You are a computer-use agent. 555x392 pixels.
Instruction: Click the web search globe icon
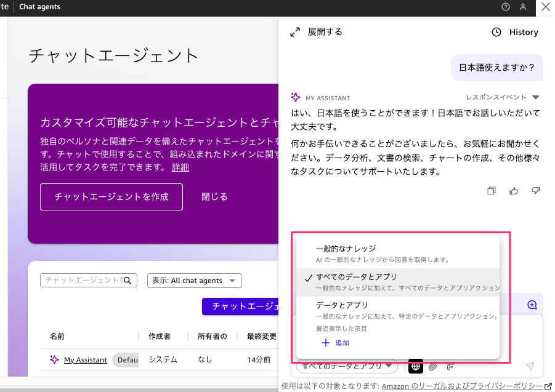416,366
